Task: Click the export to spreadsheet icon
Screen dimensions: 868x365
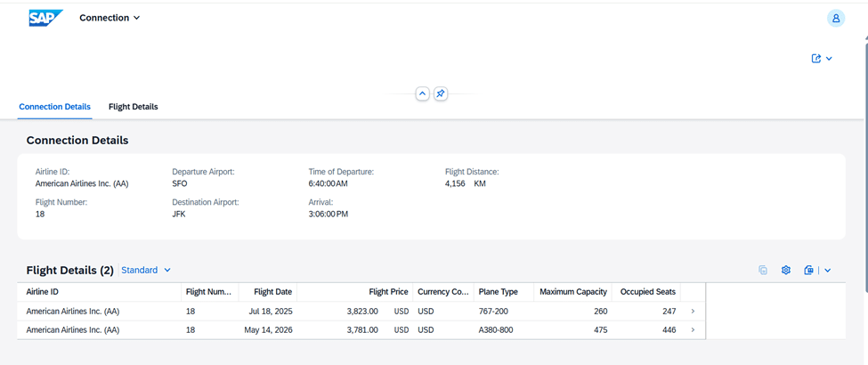Action: click(x=808, y=271)
